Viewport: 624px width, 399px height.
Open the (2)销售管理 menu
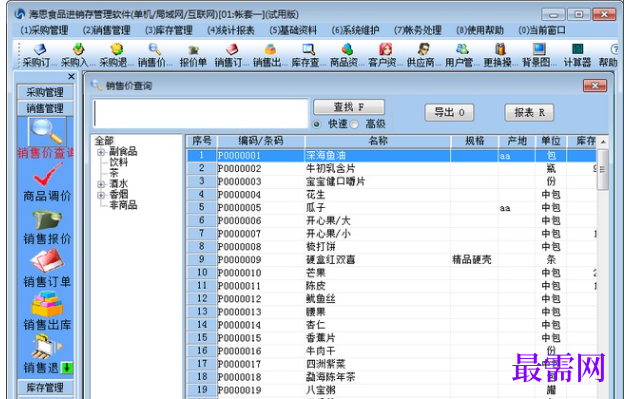[x=107, y=30]
